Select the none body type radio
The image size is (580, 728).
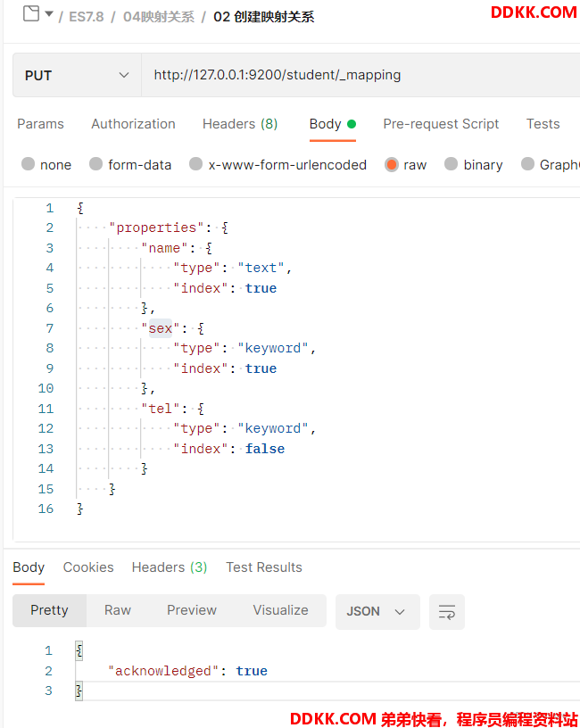(29, 164)
